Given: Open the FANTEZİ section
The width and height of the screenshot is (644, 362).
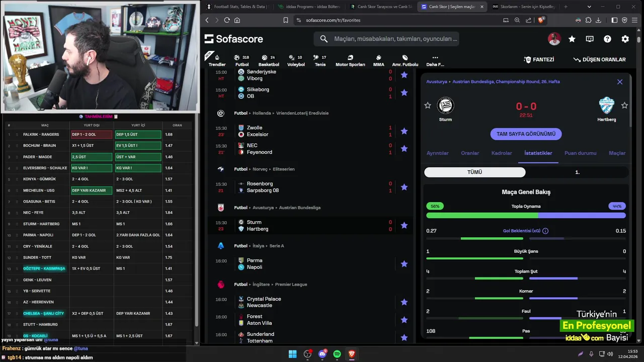Looking at the screenshot, I should coord(539,59).
